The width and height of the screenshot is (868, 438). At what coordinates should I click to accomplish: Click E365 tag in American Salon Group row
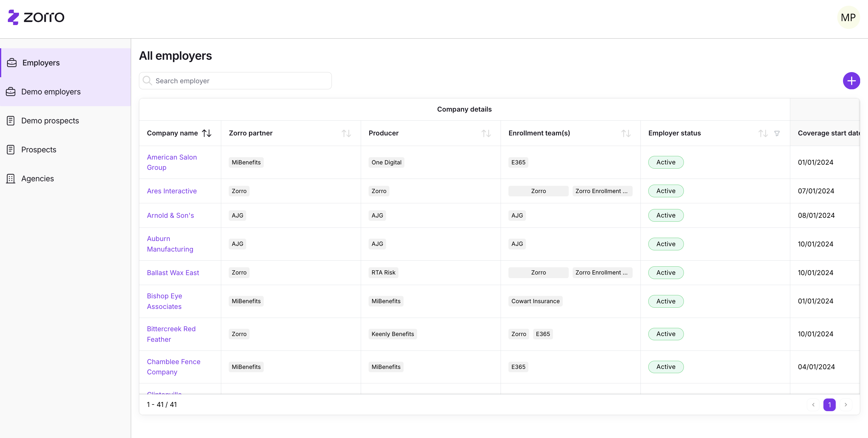point(518,162)
